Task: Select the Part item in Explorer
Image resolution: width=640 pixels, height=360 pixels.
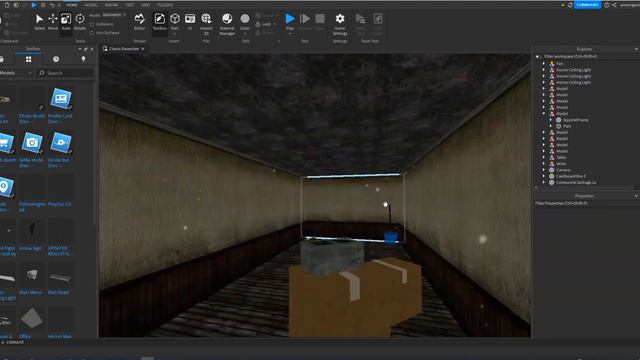Action: 567,127
